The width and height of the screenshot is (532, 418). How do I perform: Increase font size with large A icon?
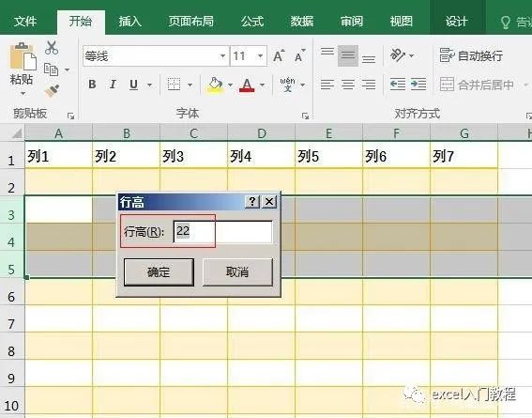(279, 56)
